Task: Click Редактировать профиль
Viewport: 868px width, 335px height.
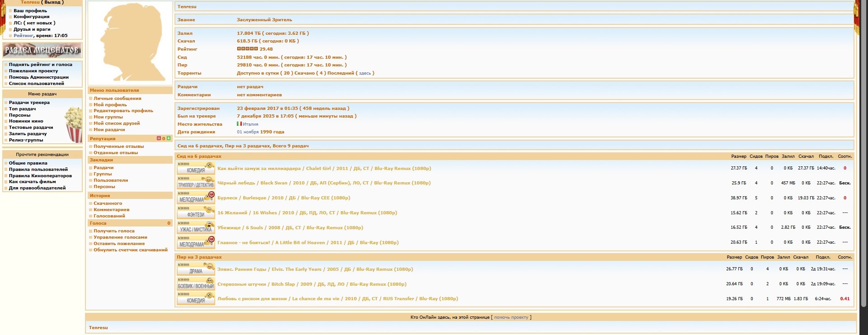Action: click(x=123, y=111)
